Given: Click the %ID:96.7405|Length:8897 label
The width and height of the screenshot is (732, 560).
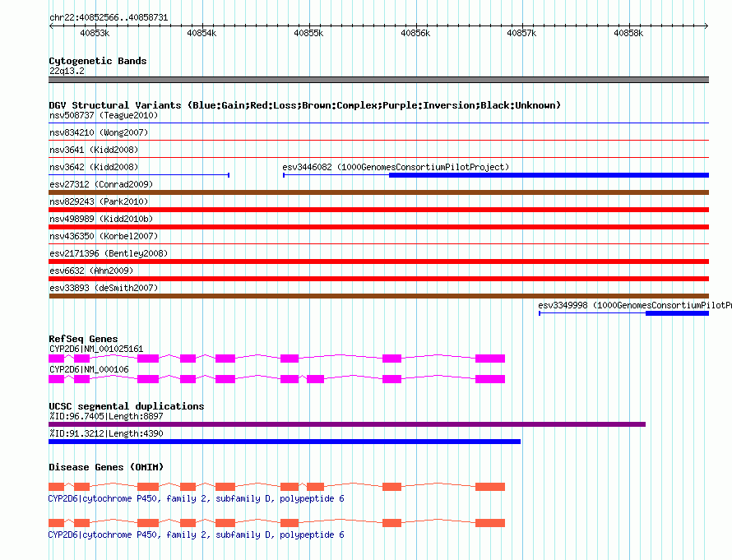Looking at the screenshot, I should (x=106, y=416).
